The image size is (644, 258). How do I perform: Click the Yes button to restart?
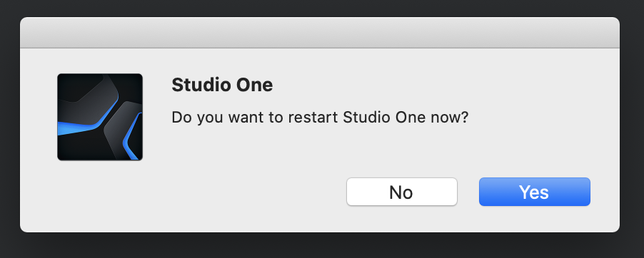coord(534,192)
